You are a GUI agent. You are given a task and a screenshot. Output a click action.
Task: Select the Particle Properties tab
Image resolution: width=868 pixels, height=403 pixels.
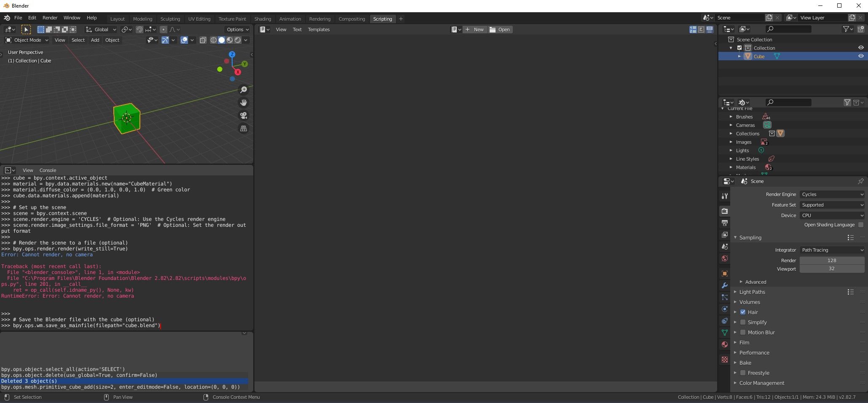tap(724, 298)
